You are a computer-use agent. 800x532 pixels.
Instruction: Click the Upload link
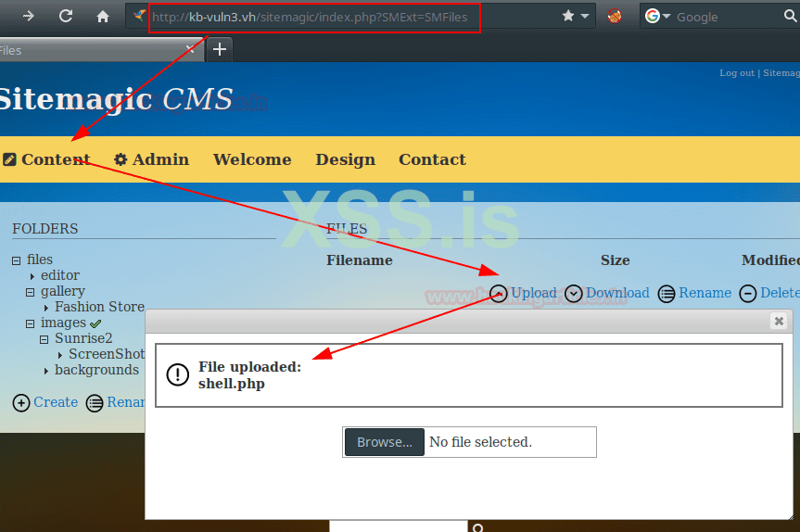click(x=534, y=293)
